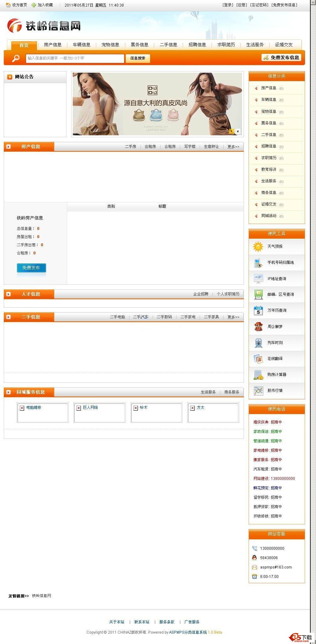Click inside the keyword search input field
This screenshot has width=316, height=644.
coord(75,58)
